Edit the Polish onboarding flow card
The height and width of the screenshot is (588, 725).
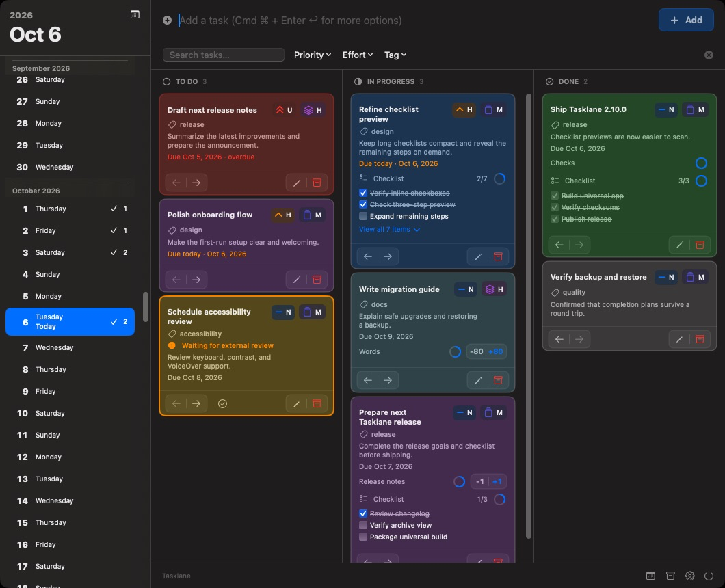tap(297, 280)
